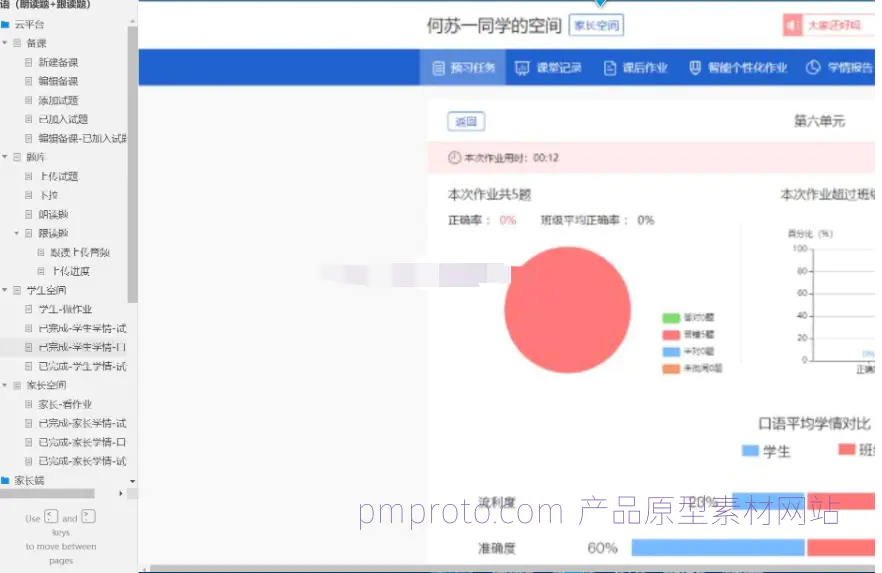Click the 课堂记录 screen icon
882x573 pixels.
click(522, 68)
